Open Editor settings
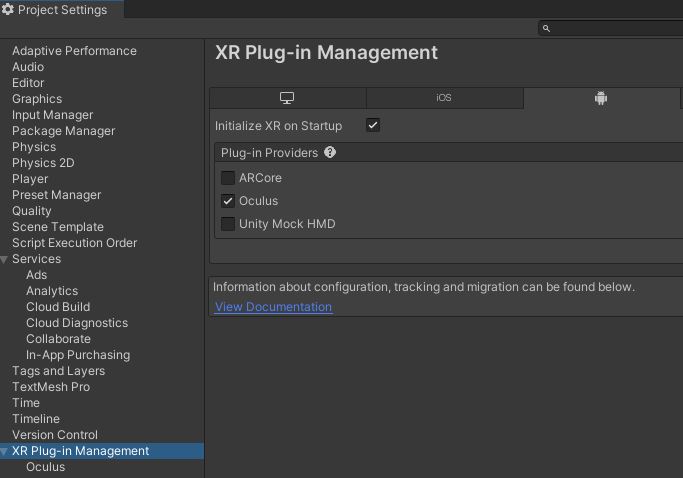The height and width of the screenshot is (478, 683). [28, 83]
